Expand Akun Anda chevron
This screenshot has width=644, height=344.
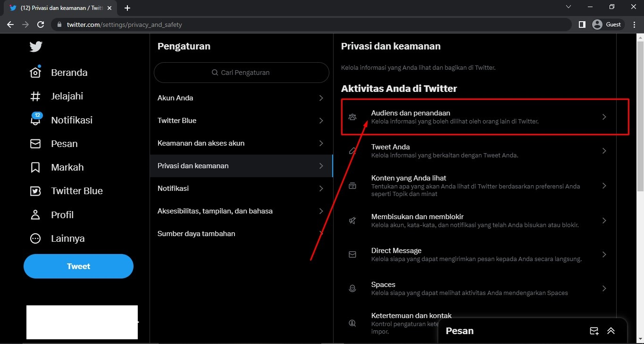pyautogui.click(x=321, y=98)
